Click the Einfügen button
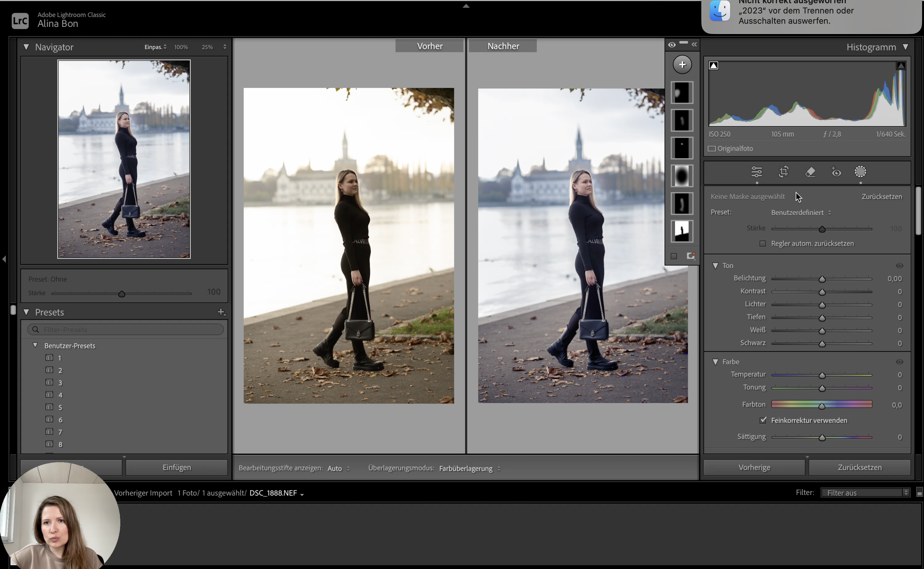 click(x=176, y=467)
